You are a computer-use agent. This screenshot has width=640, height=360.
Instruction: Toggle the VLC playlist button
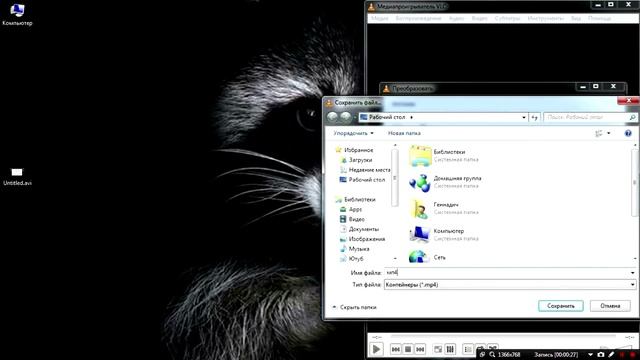[468, 349]
